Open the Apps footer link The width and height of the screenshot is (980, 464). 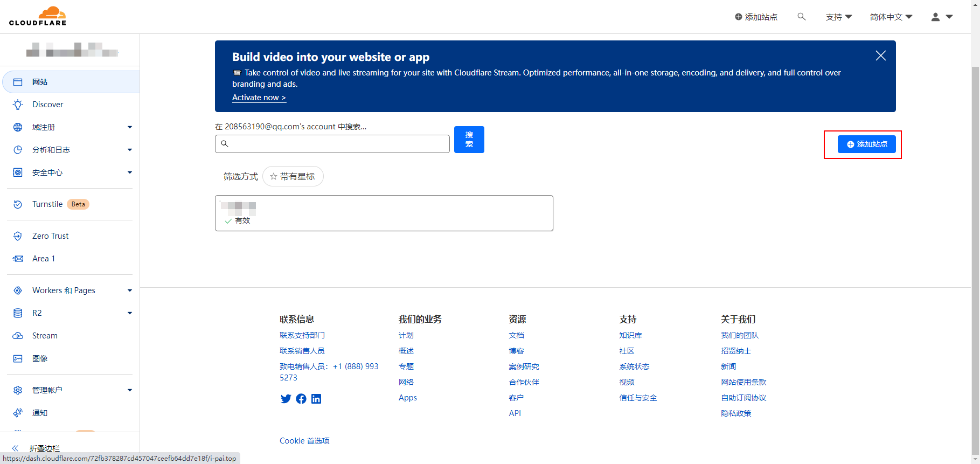pos(408,398)
